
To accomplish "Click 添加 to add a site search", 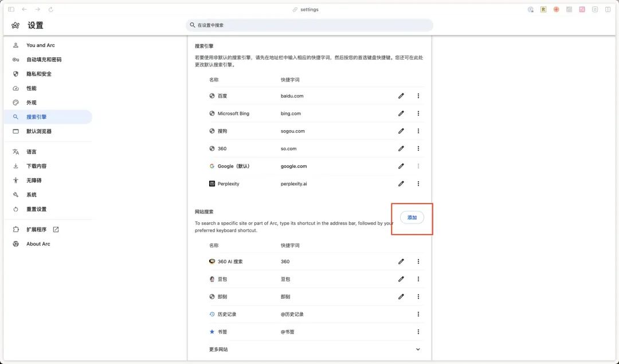I will tap(412, 217).
